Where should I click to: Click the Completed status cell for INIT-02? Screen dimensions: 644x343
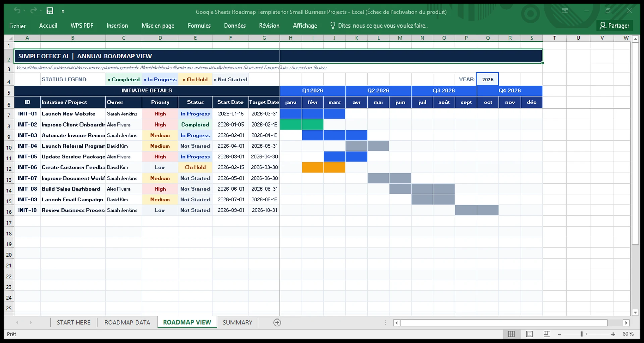point(195,125)
